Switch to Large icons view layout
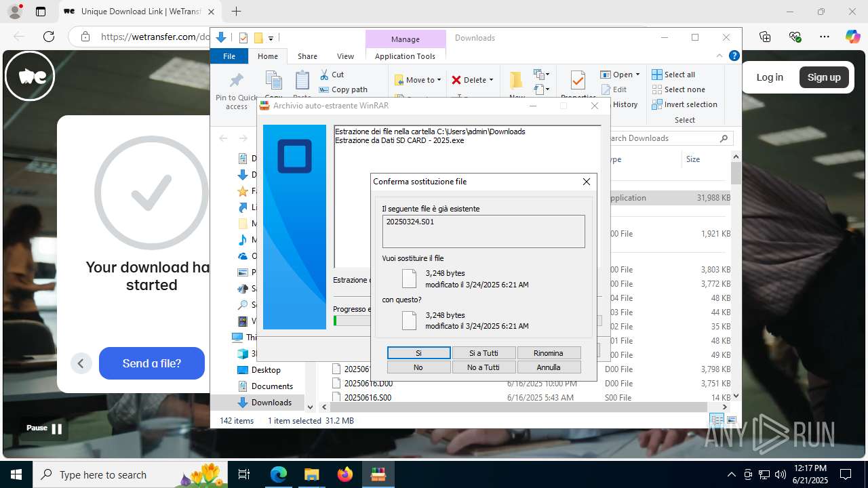The width and height of the screenshot is (868, 488). pos(731,421)
